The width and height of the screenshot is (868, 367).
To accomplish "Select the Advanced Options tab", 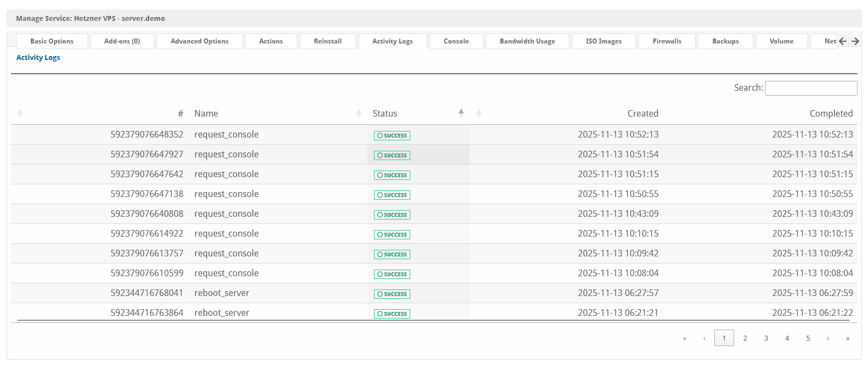I will pyautogui.click(x=199, y=41).
